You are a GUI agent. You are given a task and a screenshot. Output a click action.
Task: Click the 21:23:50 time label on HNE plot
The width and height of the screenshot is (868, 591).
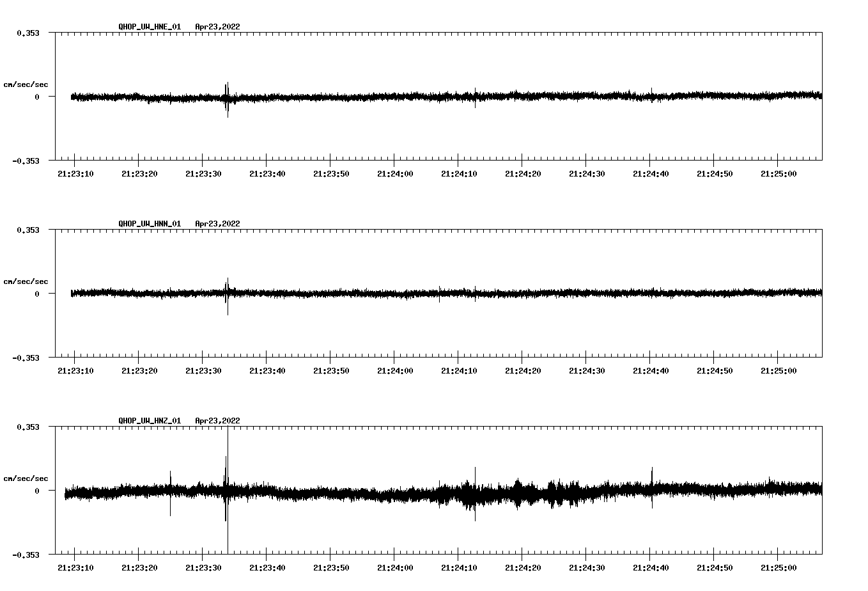pyautogui.click(x=331, y=174)
